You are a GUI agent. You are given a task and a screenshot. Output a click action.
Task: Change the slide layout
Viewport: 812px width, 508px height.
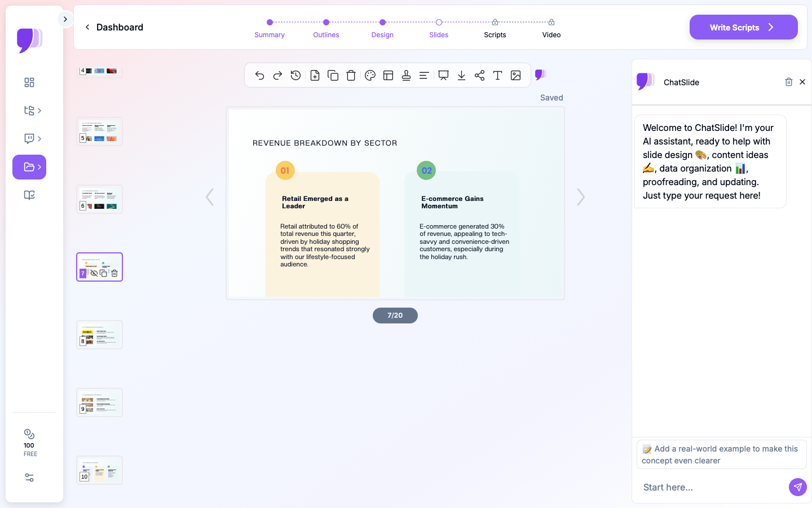[388, 75]
